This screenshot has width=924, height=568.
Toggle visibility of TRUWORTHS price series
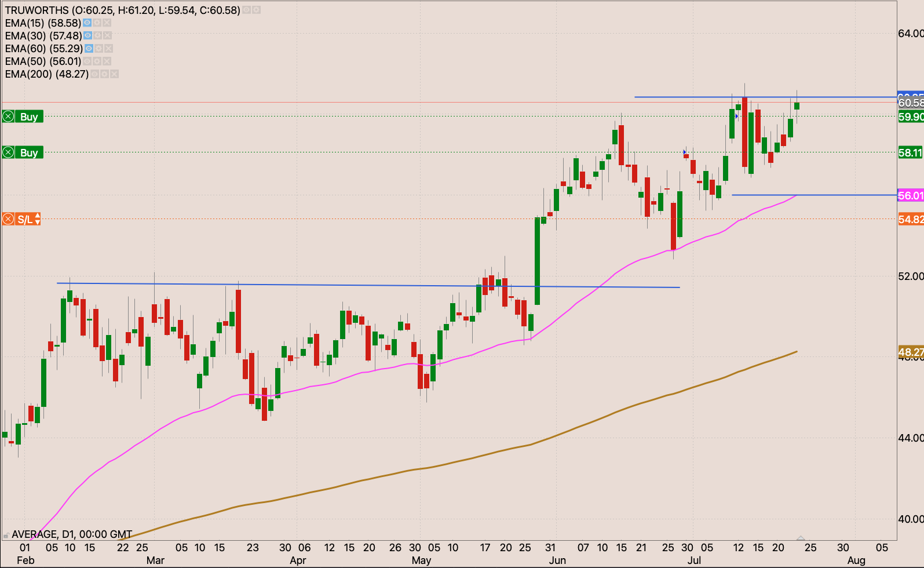pos(247,10)
